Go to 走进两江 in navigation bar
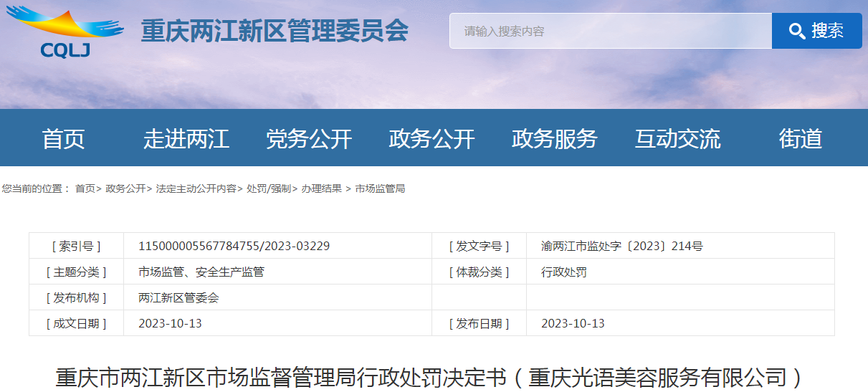Image resolution: width=868 pixels, height=392 pixels. click(186, 138)
